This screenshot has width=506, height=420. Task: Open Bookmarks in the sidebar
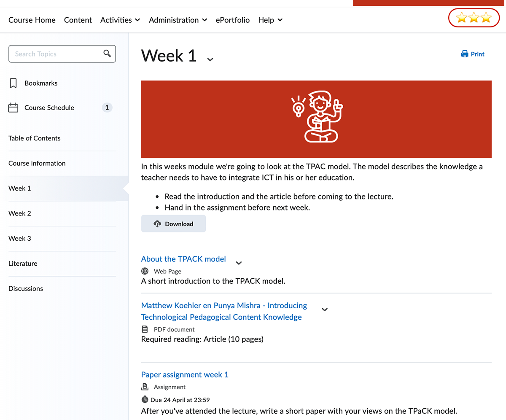tap(40, 83)
